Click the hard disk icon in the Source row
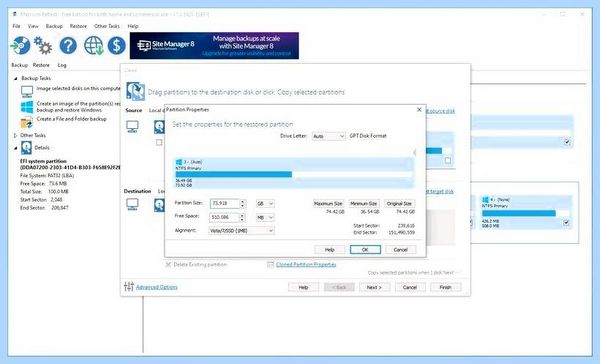Viewport: 600px width, 364px height. tap(159, 127)
